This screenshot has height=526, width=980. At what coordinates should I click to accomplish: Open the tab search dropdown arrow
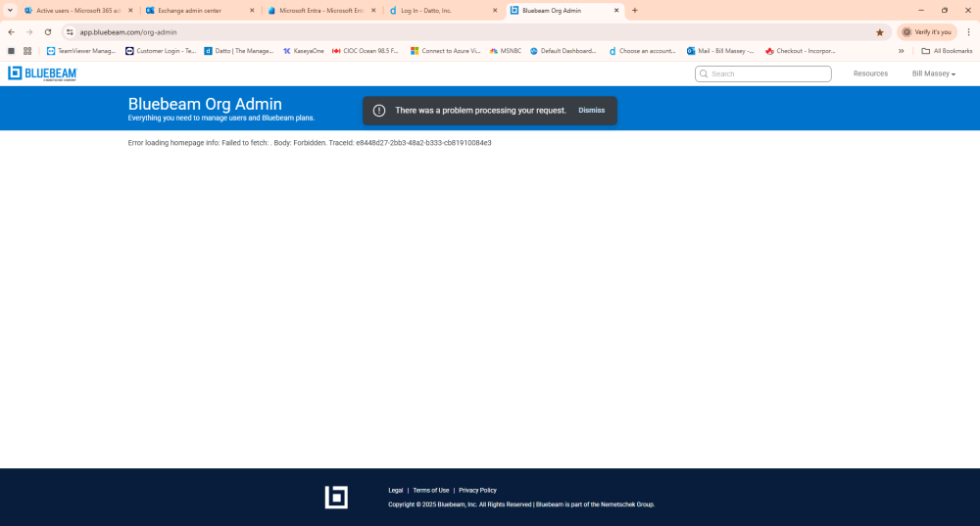point(10,11)
